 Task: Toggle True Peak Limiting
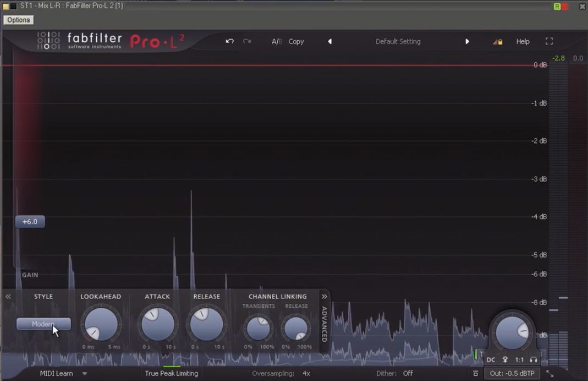[171, 373]
